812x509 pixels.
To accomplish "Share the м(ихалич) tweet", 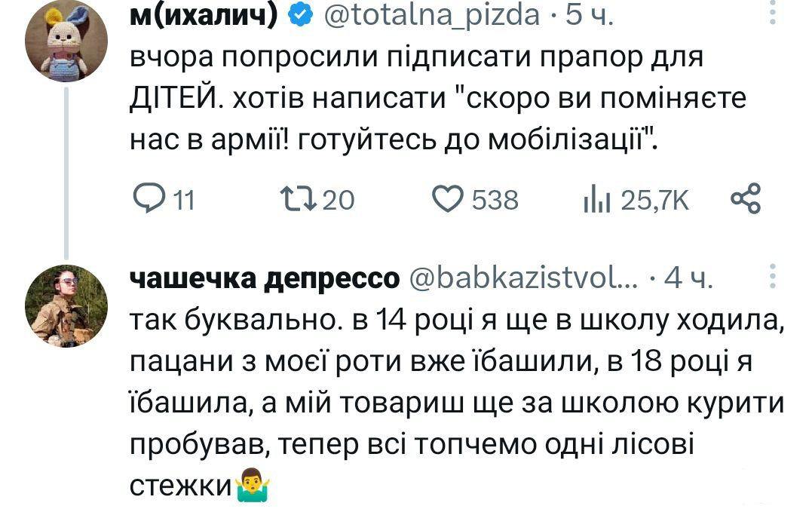I will tap(746, 199).
